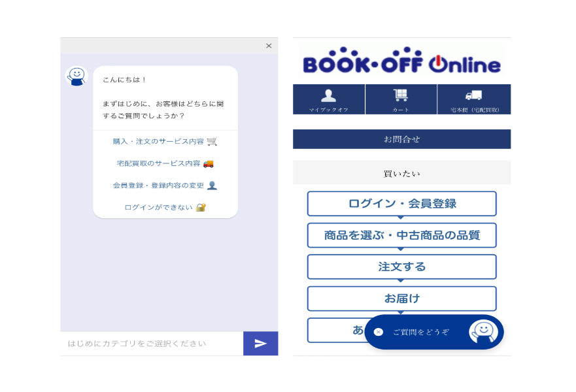Click the chatbot avatar in the chat panel
The height and width of the screenshot is (392, 576).
(76, 76)
